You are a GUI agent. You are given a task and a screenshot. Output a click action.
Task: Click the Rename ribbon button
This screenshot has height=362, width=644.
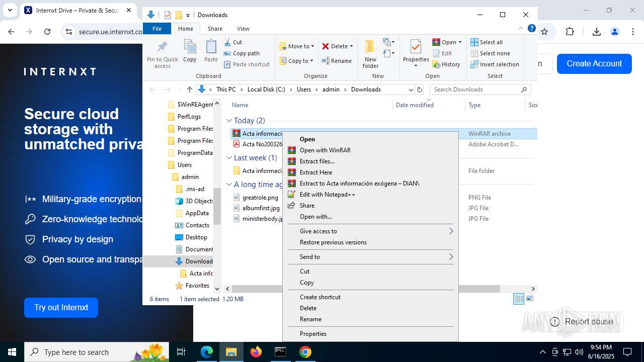[x=337, y=61]
